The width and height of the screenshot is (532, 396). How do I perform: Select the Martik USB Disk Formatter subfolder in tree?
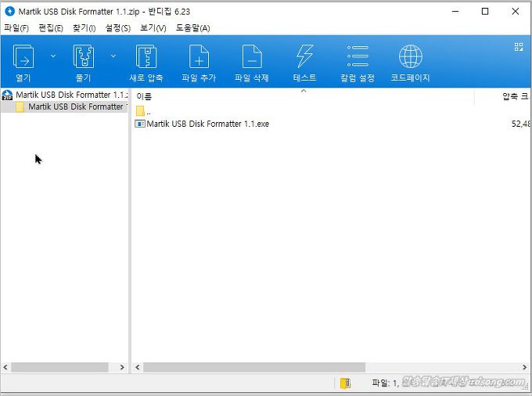[x=74, y=106]
